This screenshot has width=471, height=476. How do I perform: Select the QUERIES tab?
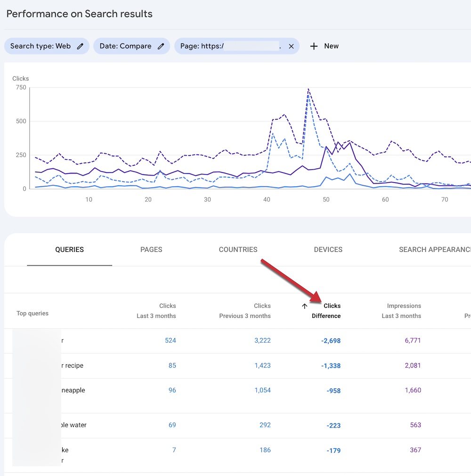(x=69, y=250)
